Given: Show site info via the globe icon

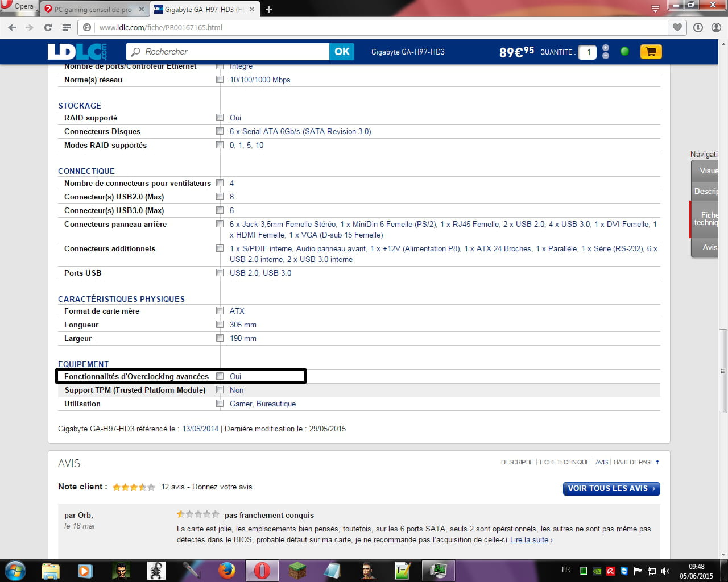Looking at the screenshot, I should tap(87, 27).
